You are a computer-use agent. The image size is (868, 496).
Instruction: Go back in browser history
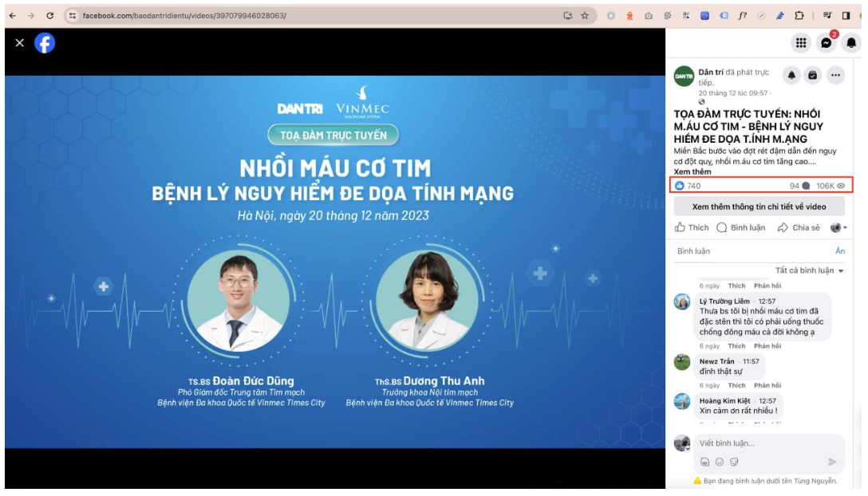pos(13,15)
